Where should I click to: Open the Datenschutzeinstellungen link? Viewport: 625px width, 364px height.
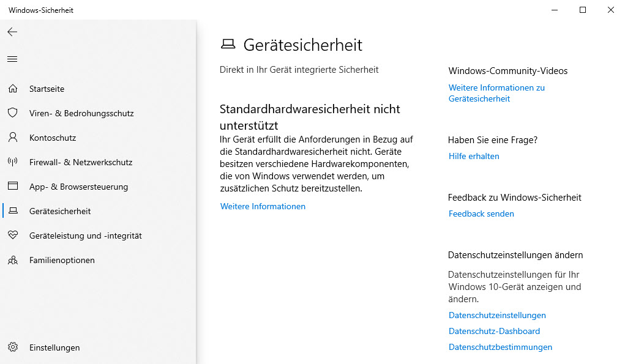[x=497, y=315]
